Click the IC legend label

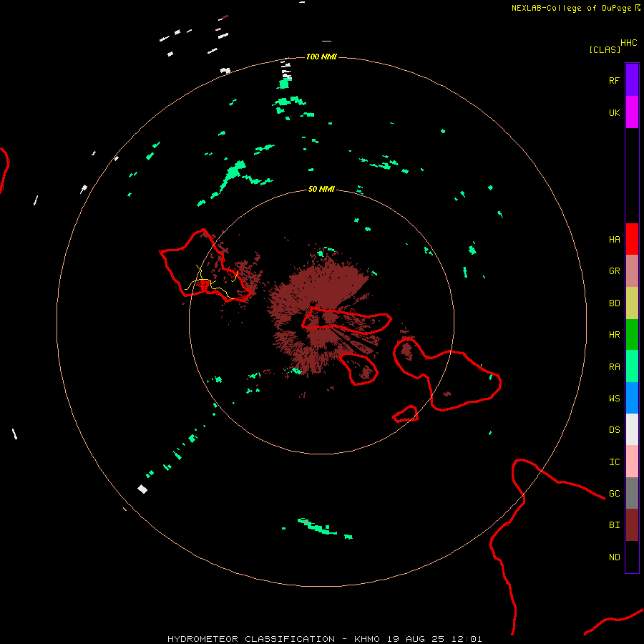tap(614, 462)
